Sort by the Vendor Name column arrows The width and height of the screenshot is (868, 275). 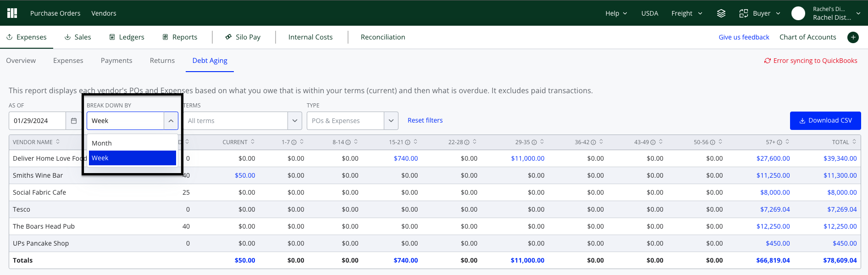[x=58, y=142]
